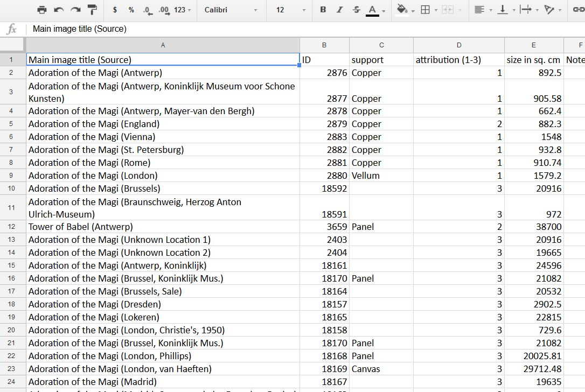Expand the arrow next to text wrapping
The image size is (585, 392).
537,10
